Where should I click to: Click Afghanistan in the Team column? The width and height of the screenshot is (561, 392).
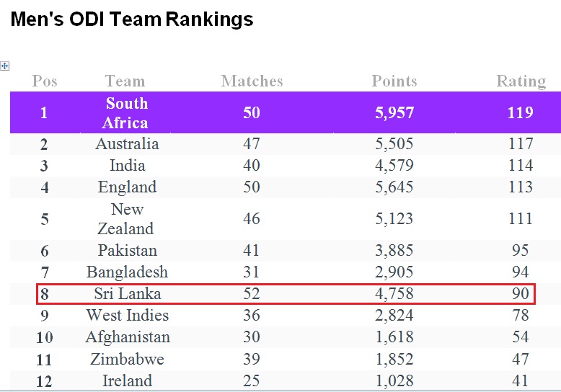(x=128, y=337)
